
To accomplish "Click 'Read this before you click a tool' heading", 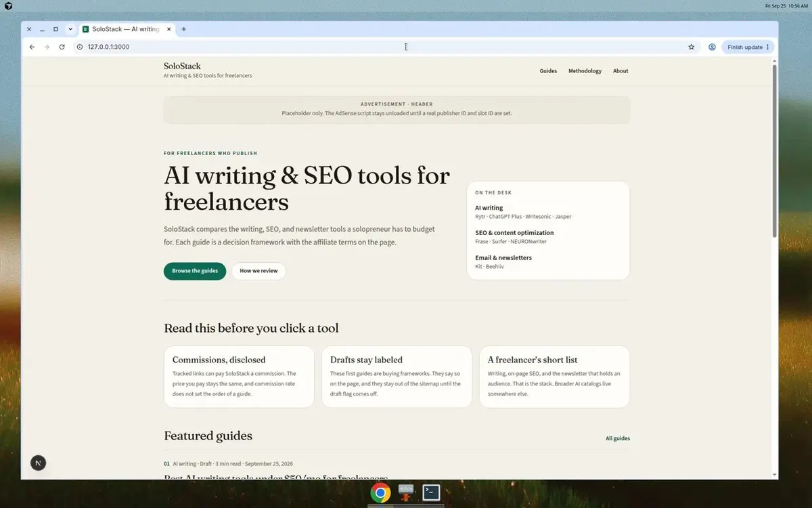I will (251, 329).
